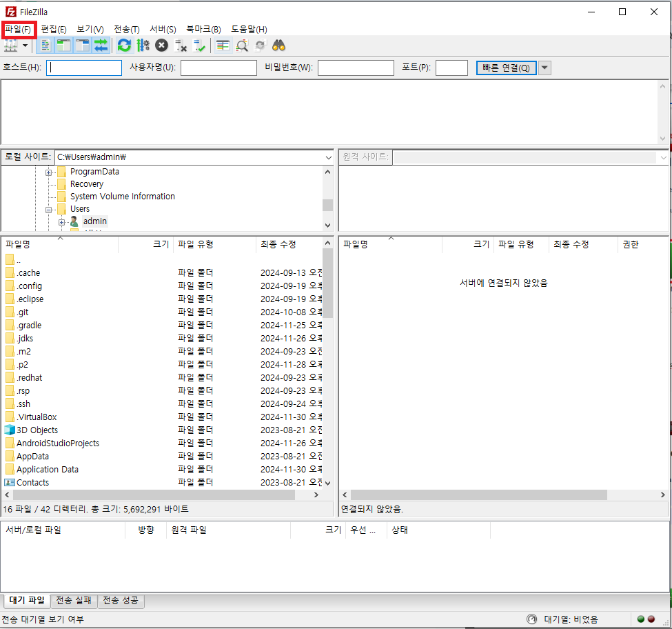
Task: Click the binoculars file search icon
Action: point(278,46)
